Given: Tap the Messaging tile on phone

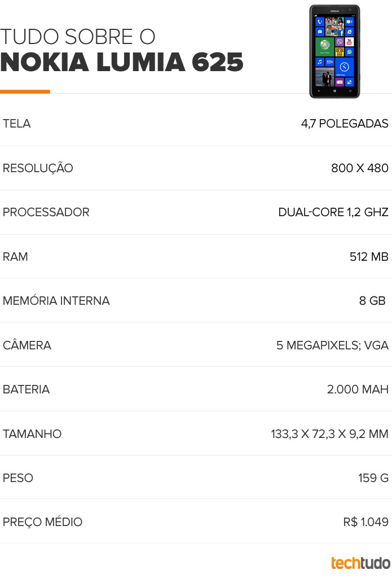Looking at the screenshot, I should click(349, 21).
